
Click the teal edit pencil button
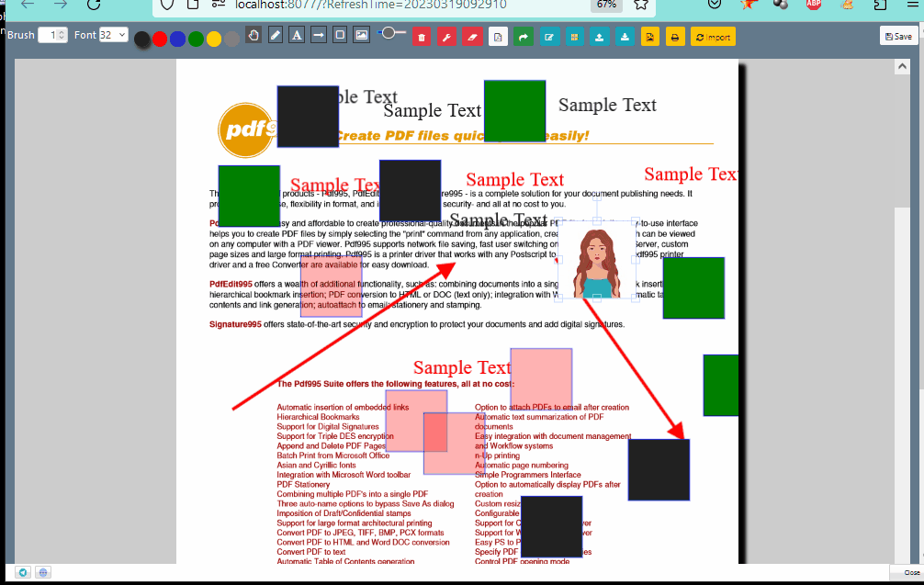(549, 37)
